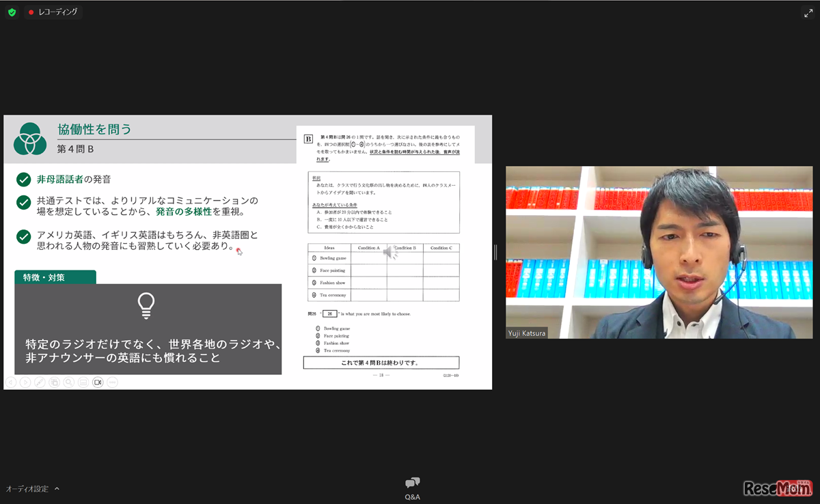Open the slide thumbnail grid icon
Viewport: 820px width, 504px height.
click(55, 382)
